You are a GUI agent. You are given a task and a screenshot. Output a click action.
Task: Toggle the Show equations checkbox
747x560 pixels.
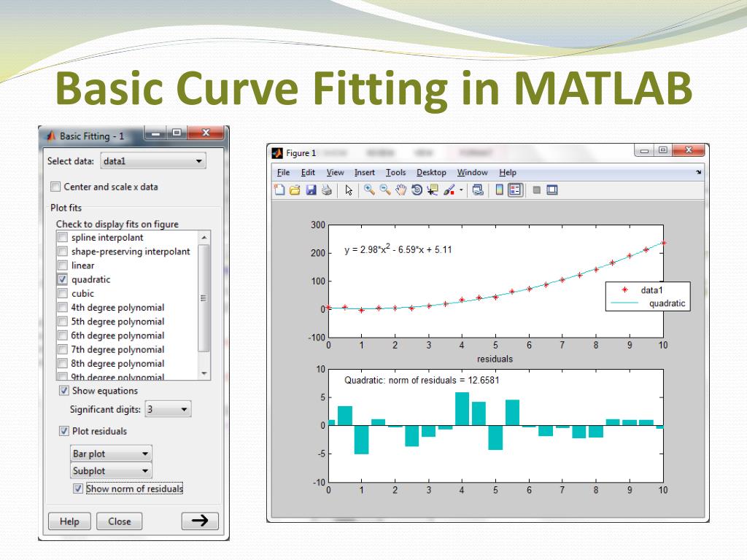[x=64, y=391]
